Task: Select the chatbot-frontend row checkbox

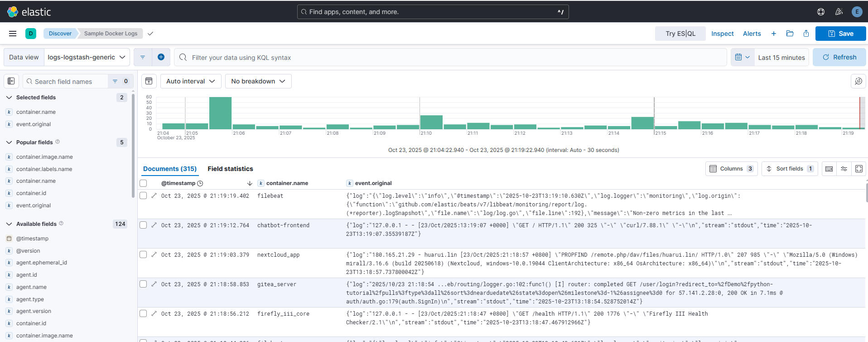Action: click(143, 225)
